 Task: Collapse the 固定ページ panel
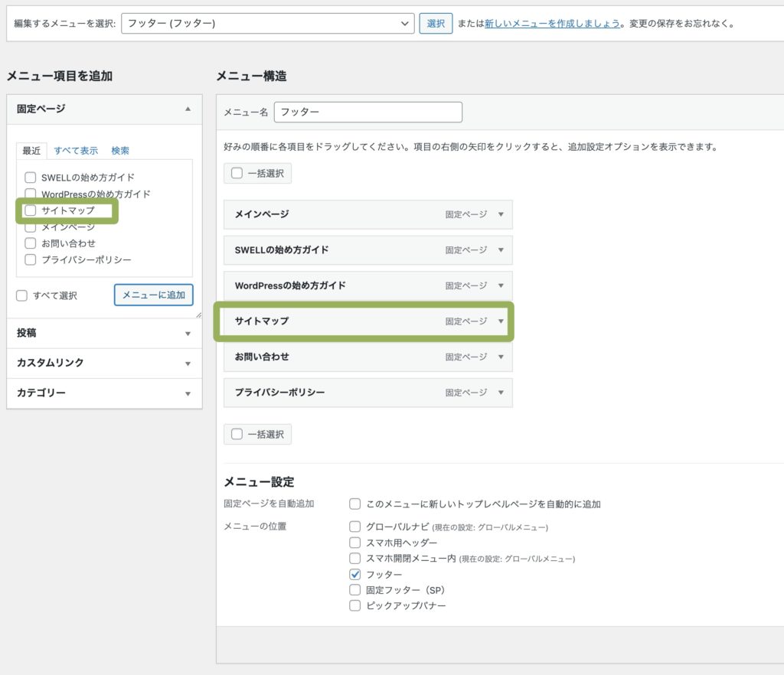click(x=188, y=109)
